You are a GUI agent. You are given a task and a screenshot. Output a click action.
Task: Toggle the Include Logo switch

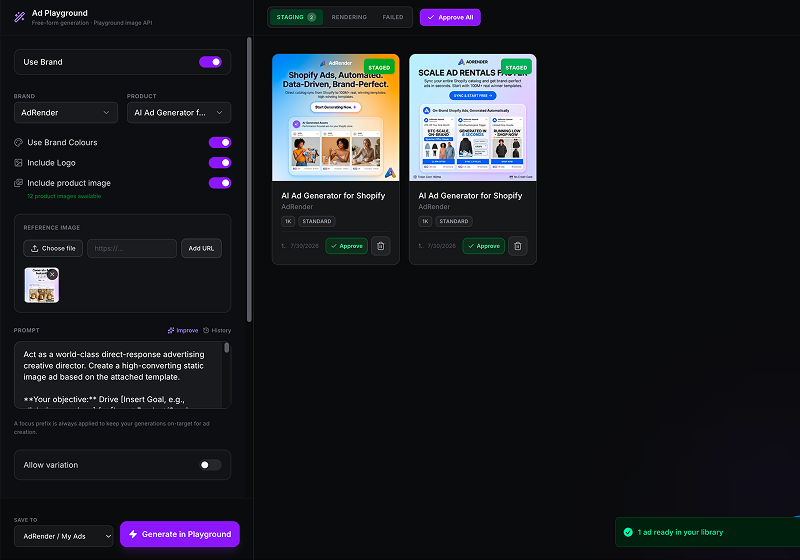[220, 163]
